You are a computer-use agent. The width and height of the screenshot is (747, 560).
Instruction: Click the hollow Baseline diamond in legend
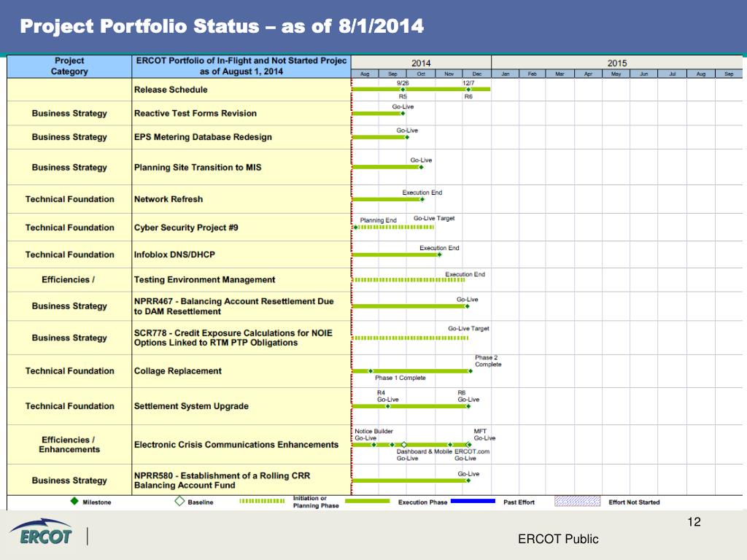(179, 501)
